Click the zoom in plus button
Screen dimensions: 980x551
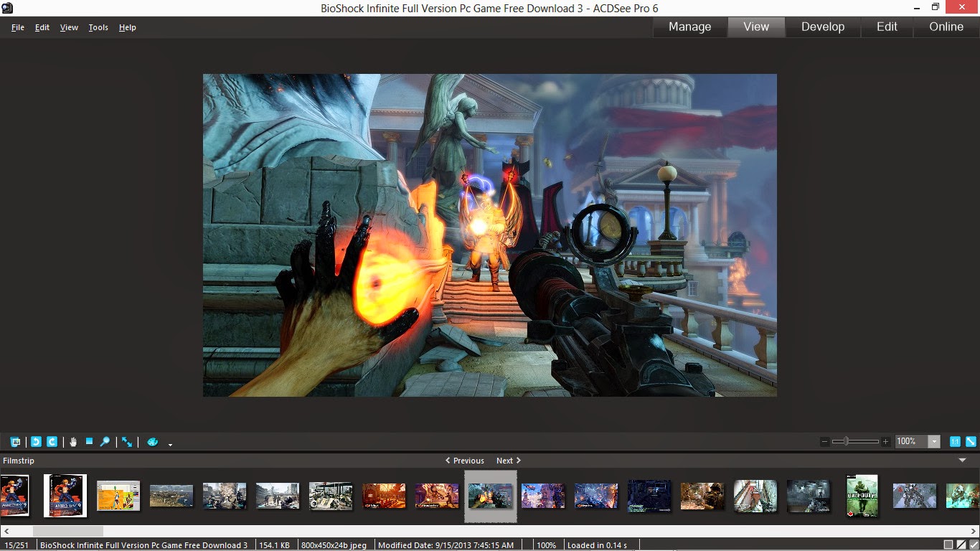(886, 442)
